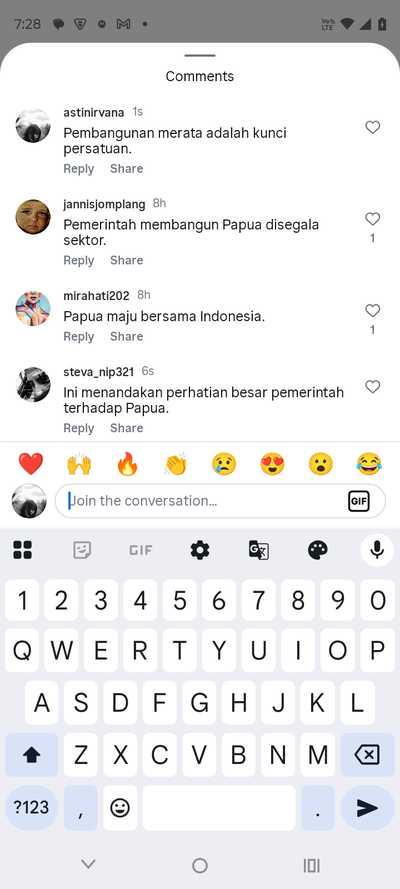Image resolution: width=400 pixels, height=889 pixels.
Task: Insert the clapping hands emoji
Action: coord(176,464)
